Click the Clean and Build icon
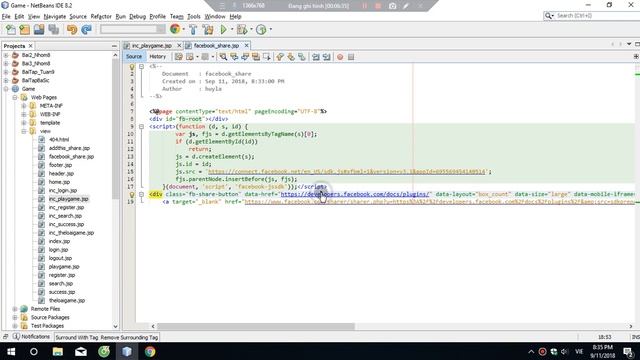Viewport: 640px width, 360px height. pos(208,29)
